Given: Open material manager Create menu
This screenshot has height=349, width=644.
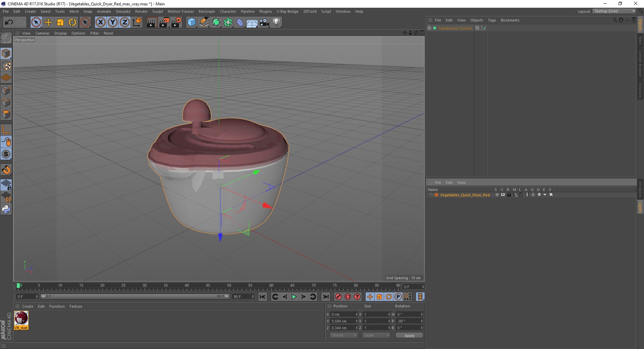Looking at the screenshot, I should pyautogui.click(x=28, y=306).
